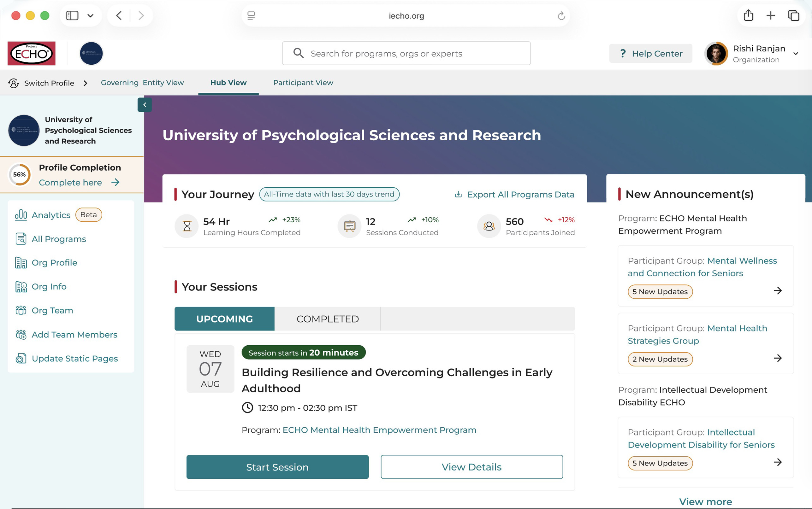Click the Org Profile building icon
This screenshot has height=509, width=812.
tap(21, 263)
